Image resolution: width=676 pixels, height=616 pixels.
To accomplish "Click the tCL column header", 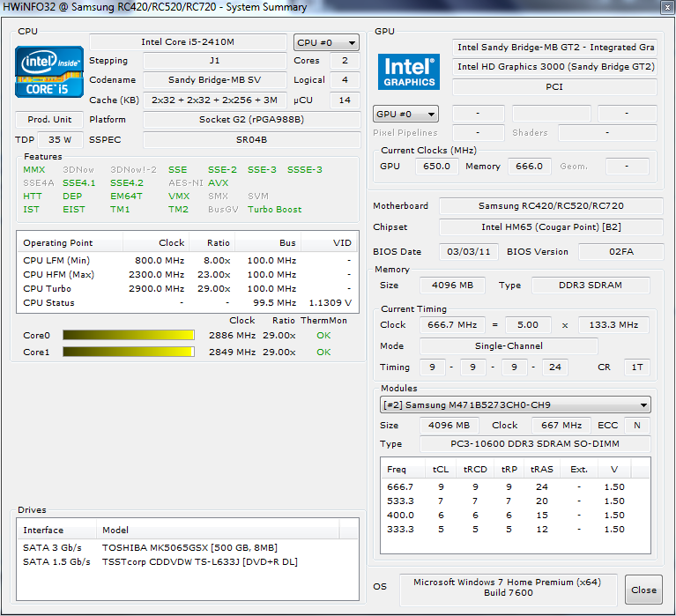I will pyautogui.click(x=441, y=469).
